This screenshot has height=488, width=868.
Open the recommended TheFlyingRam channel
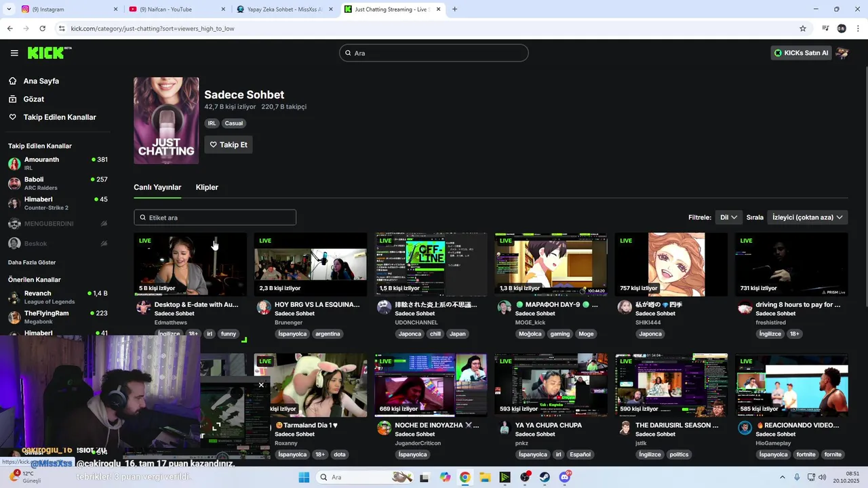click(58, 317)
